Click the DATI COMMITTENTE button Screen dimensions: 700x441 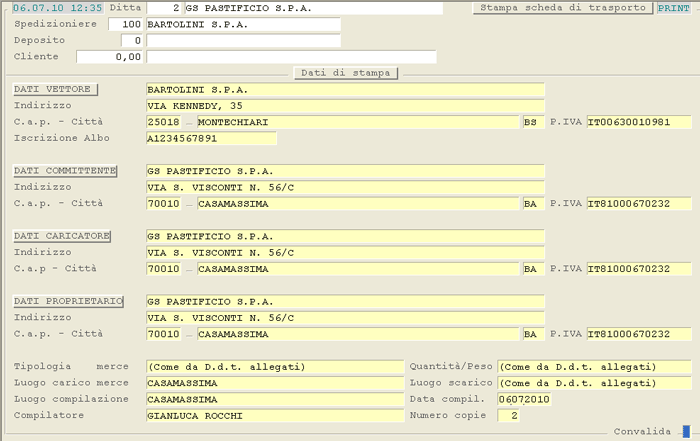[65, 171]
